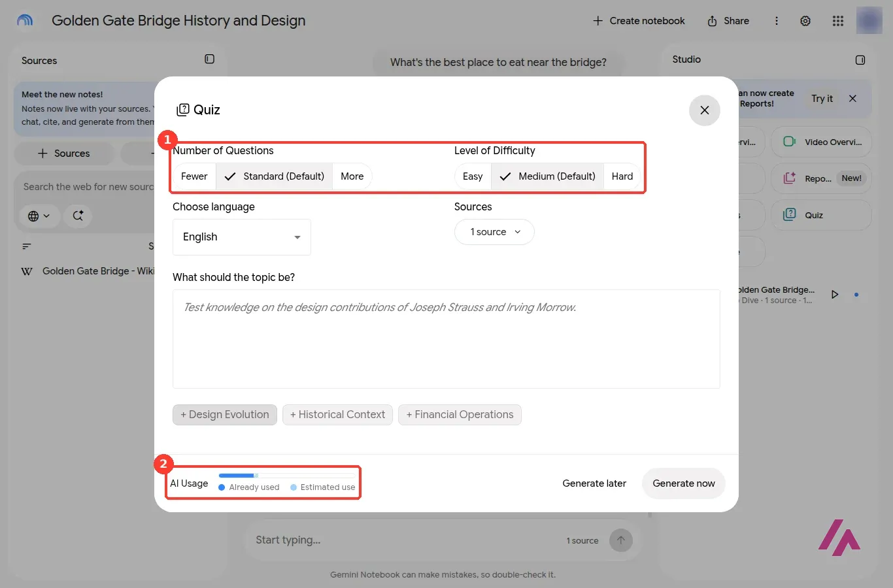The height and width of the screenshot is (588, 893).
Task: Open the web globe source-type dropdown
Action: click(x=39, y=216)
